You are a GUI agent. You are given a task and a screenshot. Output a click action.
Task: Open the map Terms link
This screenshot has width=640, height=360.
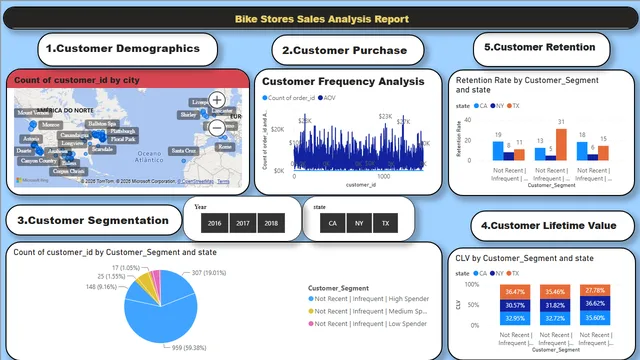tap(223, 181)
